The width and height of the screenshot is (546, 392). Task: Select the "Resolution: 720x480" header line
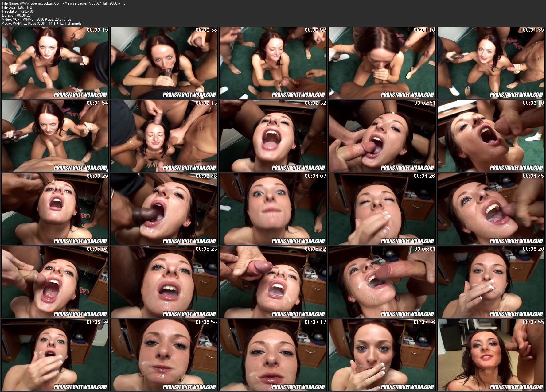tap(18, 11)
